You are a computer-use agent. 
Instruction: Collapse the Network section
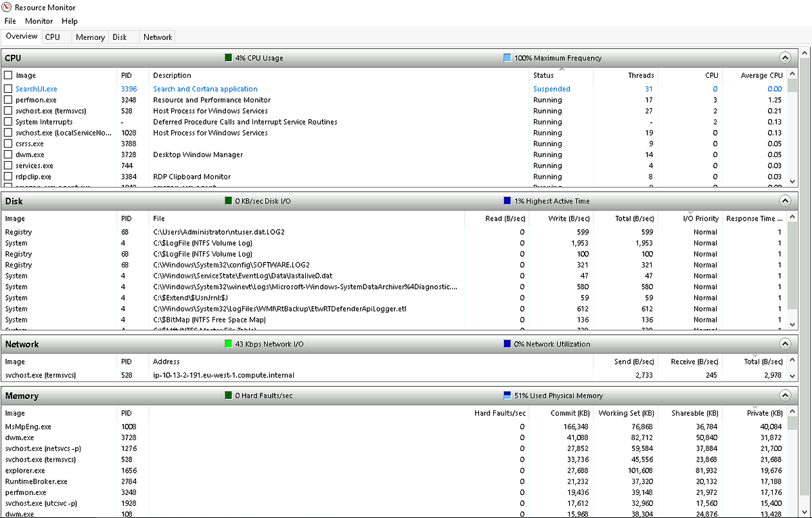(x=785, y=344)
